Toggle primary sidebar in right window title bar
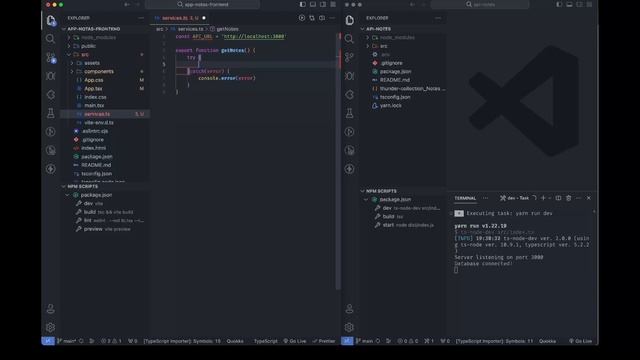640x360 pixels. point(559,4)
